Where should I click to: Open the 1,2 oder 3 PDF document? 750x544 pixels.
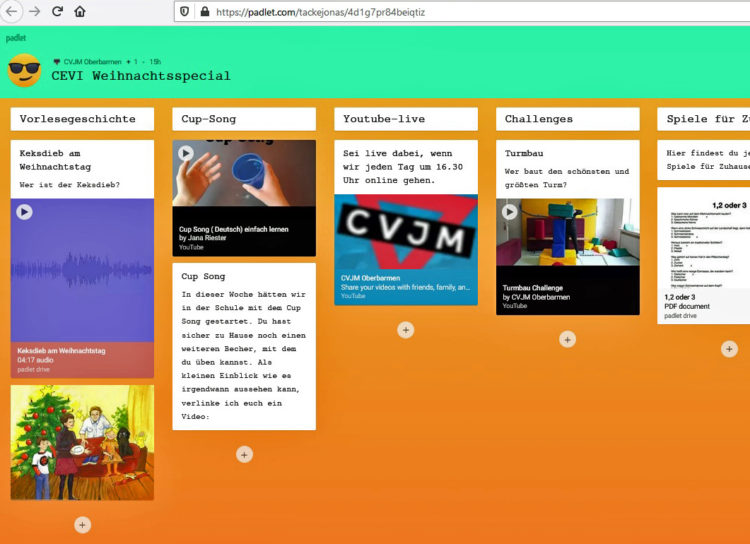pos(704,255)
